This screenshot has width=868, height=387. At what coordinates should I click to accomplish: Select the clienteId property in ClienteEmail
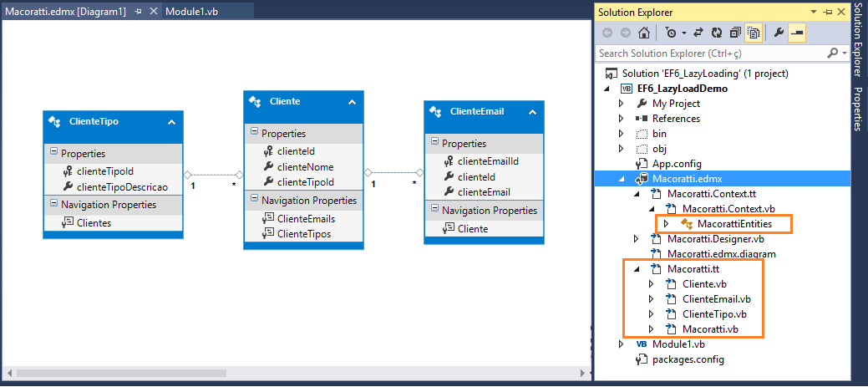[476, 177]
